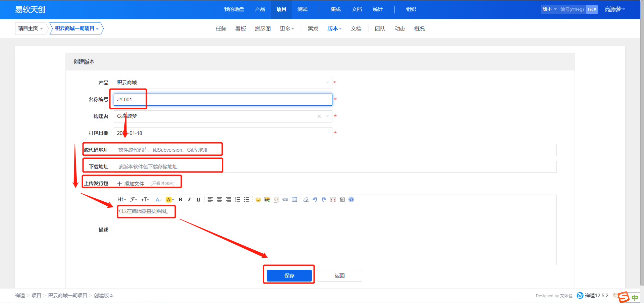
Task: Insert a code block
Action: coord(276,200)
